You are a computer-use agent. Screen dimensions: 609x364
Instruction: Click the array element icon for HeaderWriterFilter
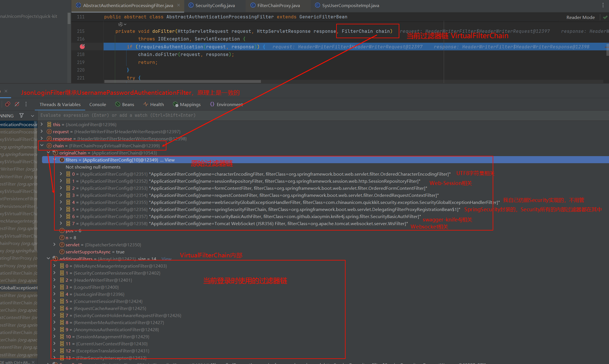click(x=62, y=280)
